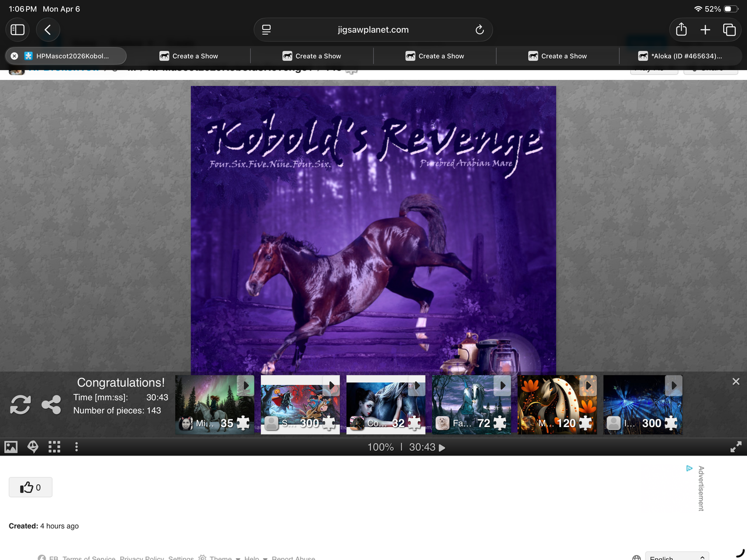Reload the jigsawplanet page
The width and height of the screenshot is (747, 560).
tap(480, 30)
